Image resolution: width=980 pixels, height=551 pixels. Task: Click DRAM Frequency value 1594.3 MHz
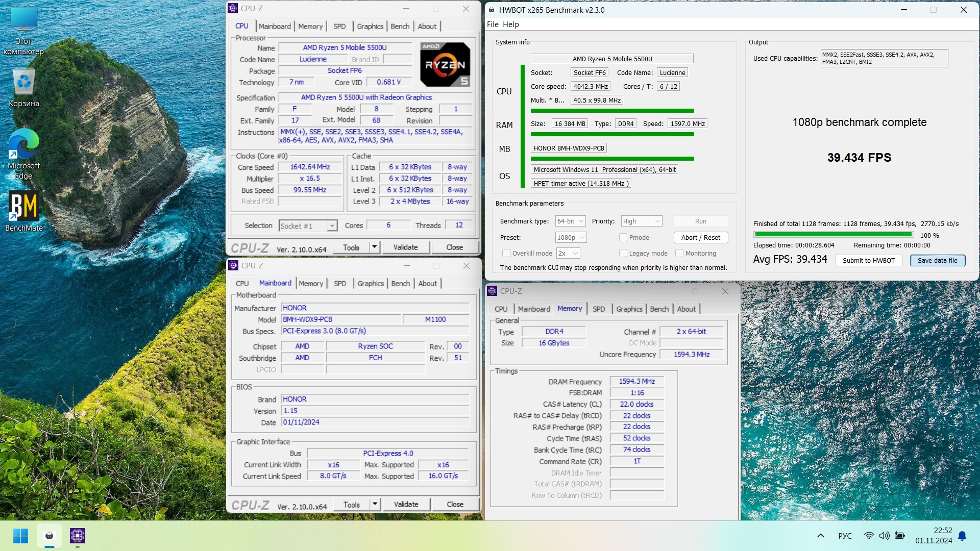[637, 381]
